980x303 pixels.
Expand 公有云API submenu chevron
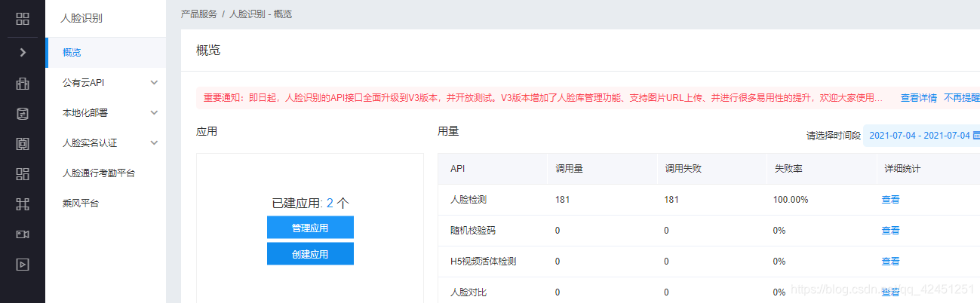154,83
